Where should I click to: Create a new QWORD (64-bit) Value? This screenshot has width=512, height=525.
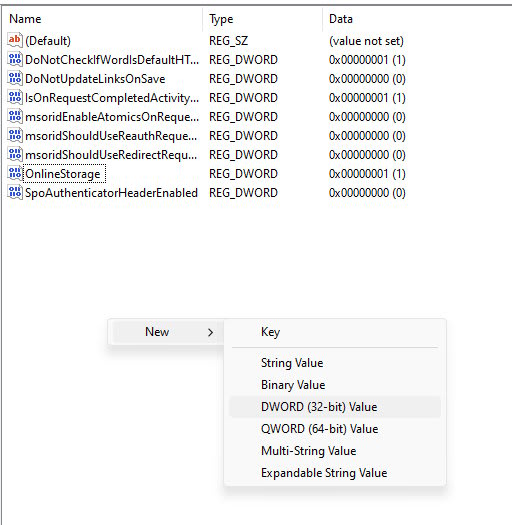click(335, 429)
